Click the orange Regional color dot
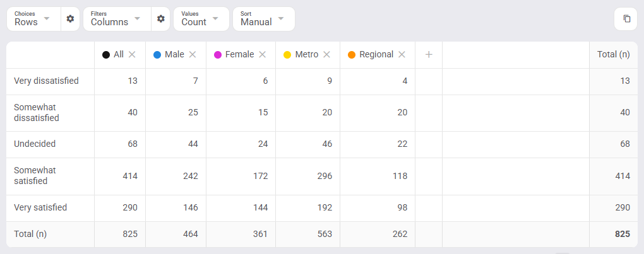The image size is (644, 254). pyautogui.click(x=352, y=55)
